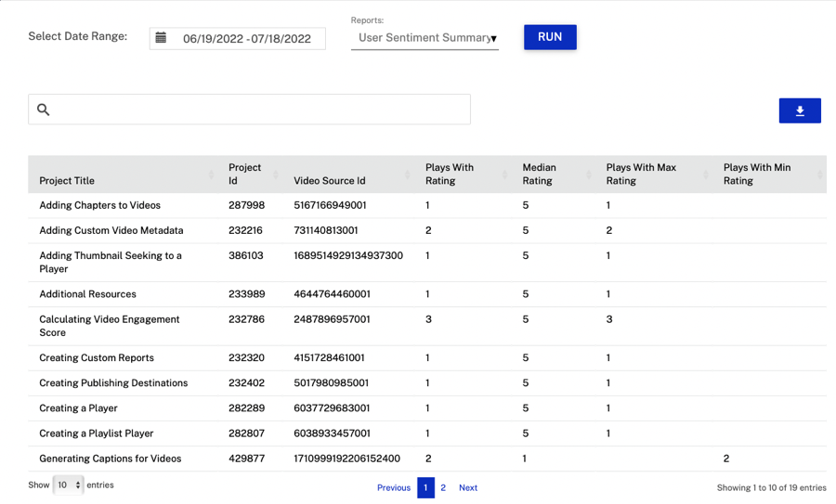Open the date range picker field
Screen dimensions: 836x504
pos(246,38)
